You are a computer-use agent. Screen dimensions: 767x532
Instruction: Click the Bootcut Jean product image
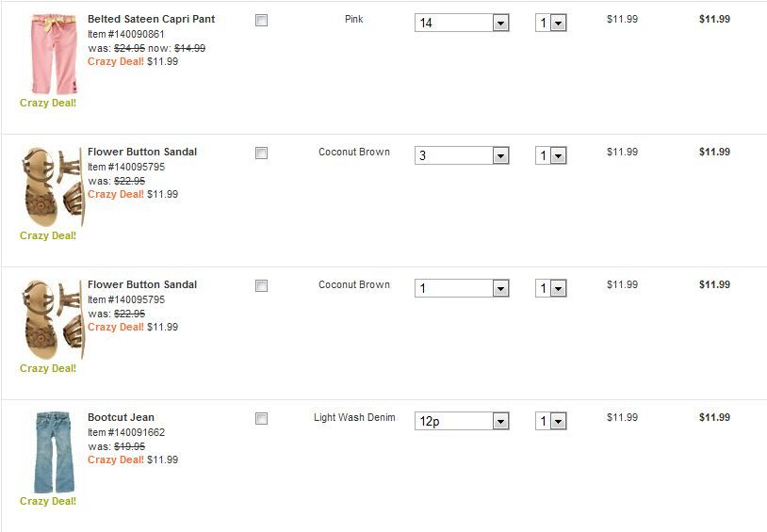pos(54,452)
